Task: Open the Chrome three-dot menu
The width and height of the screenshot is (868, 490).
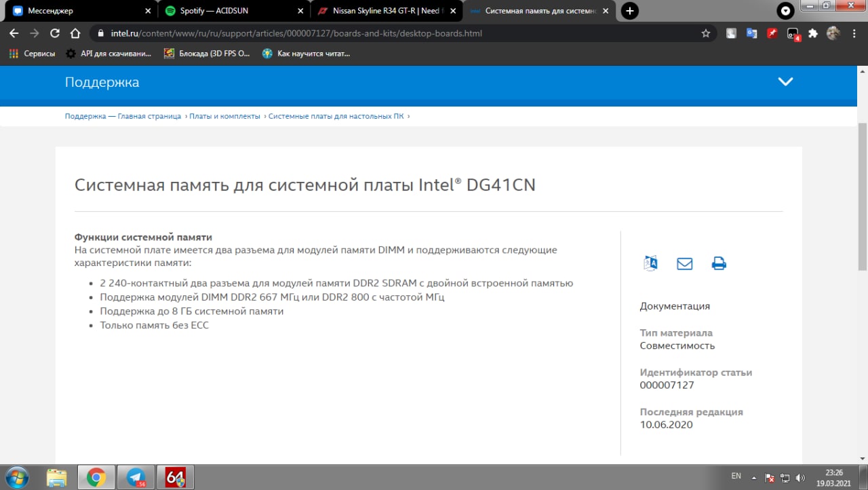Action: [x=854, y=33]
